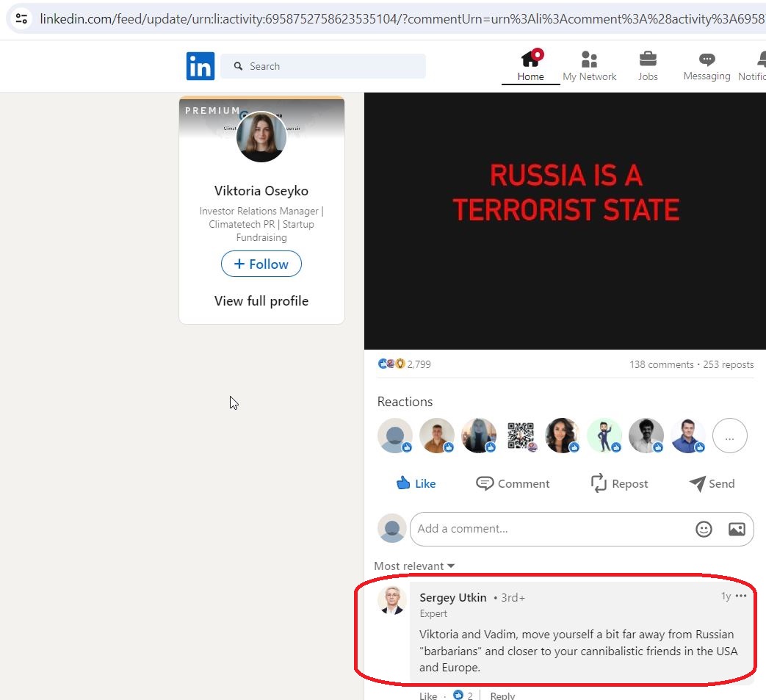Open the Messaging tab
Viewport: 766px width, 700px height.
click(x=707, y=66)
